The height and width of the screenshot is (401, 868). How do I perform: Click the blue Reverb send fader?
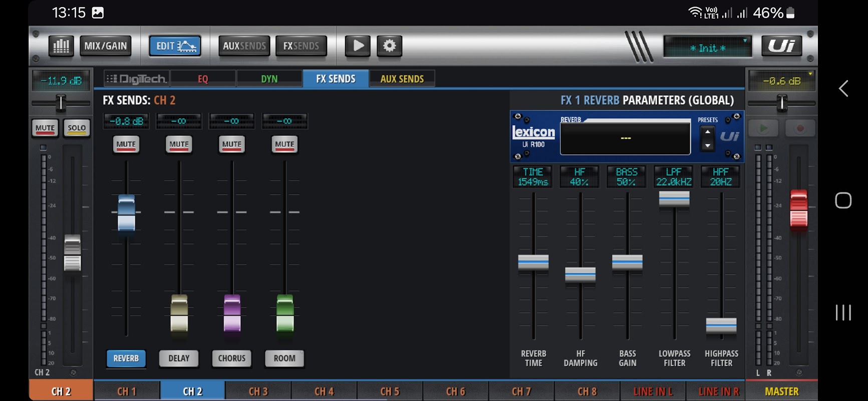126,213
